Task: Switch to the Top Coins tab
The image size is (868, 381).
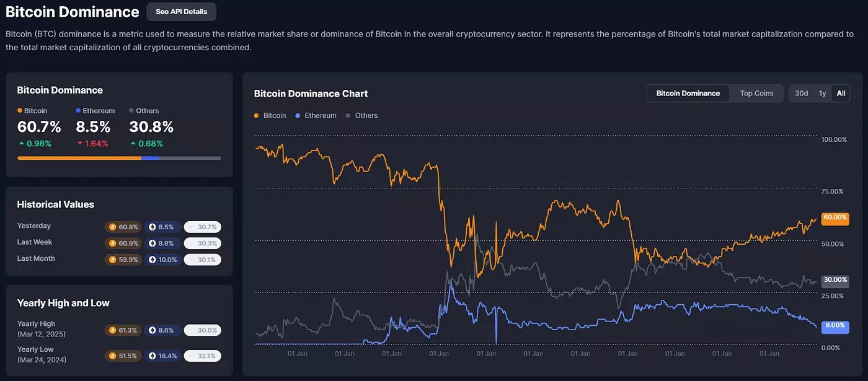Action: [756, 94]
